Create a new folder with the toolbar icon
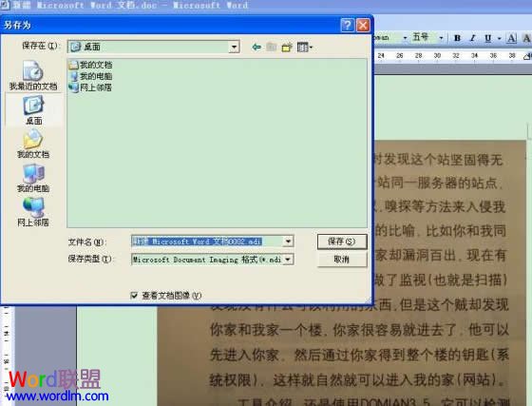The width and height of the screenshot is (532, 406). click(287, 48)
